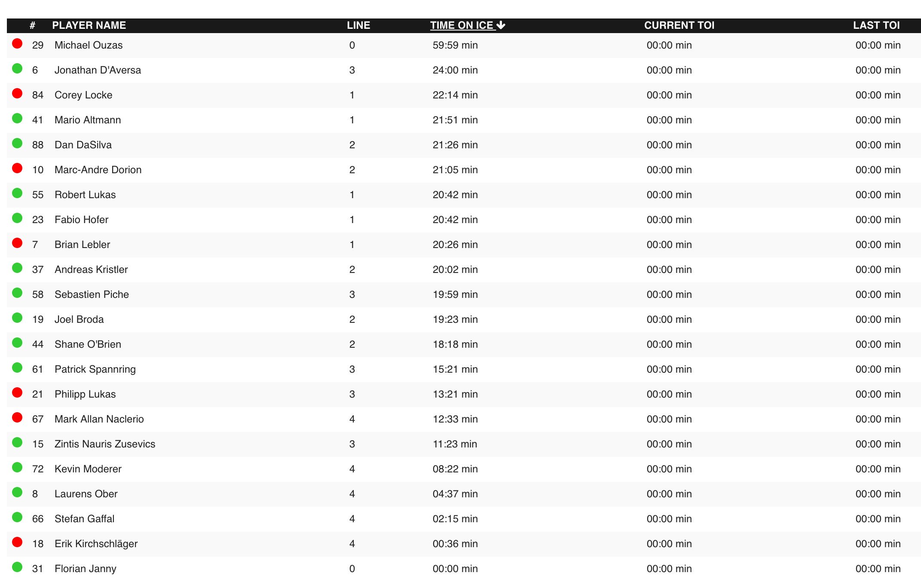
Task: Click the green indicator next to Dan DaSilva
Action: tap(17, 143)
